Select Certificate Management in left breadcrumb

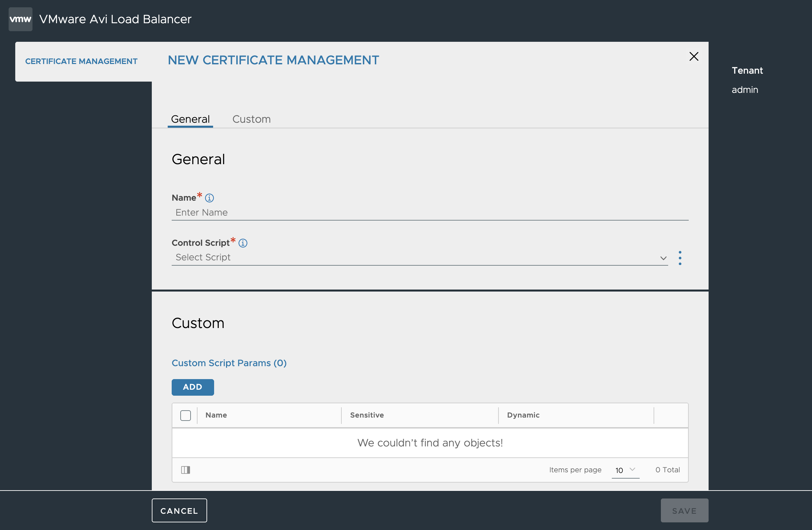pyautogui.click(x=81, y=61)
